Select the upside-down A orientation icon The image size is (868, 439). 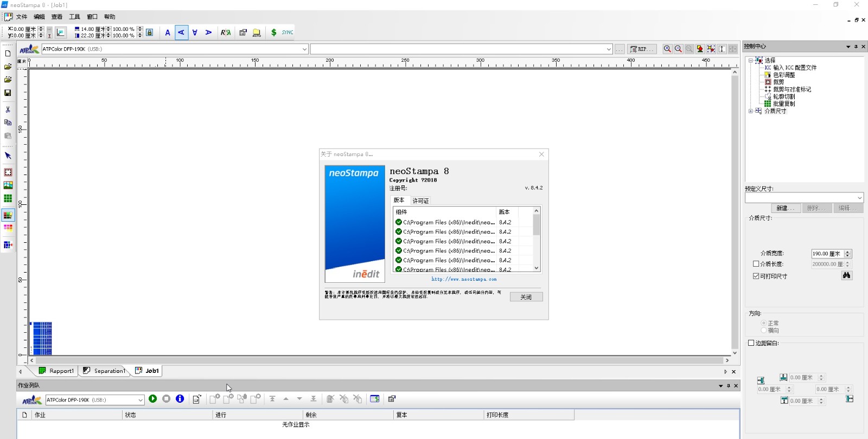[x=195, y=33]
